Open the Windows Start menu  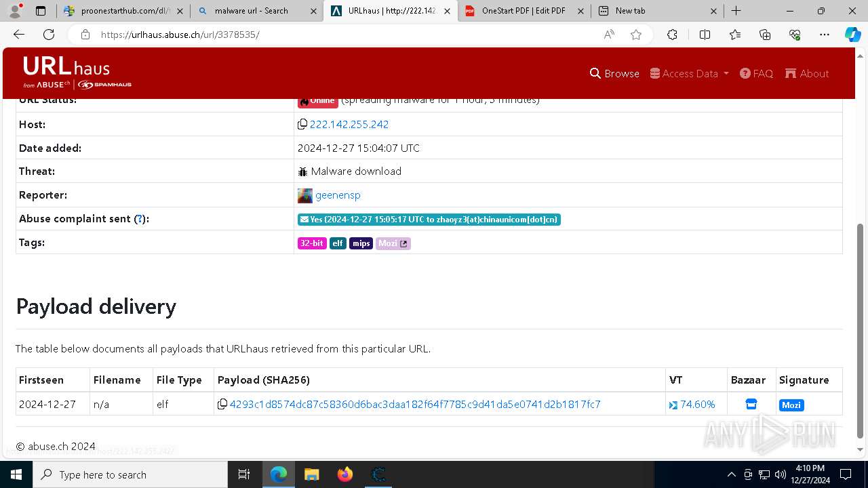pos(16,474)
